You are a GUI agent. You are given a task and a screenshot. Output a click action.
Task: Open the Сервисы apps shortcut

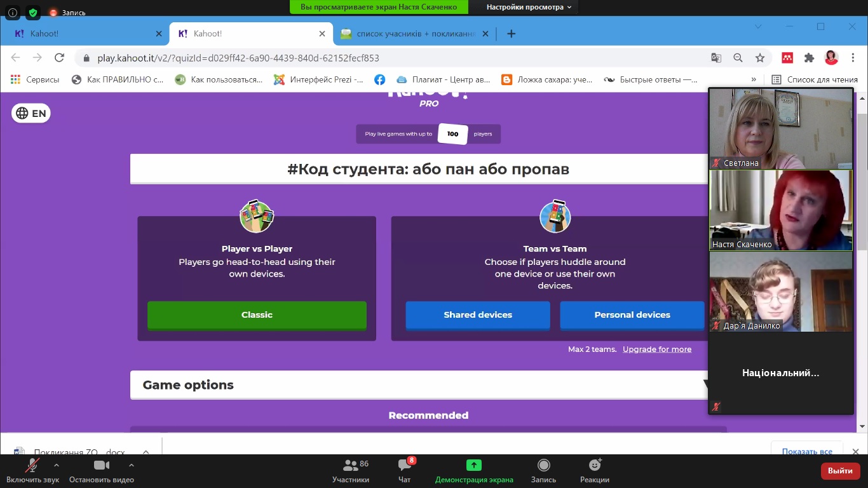[36, 79]
